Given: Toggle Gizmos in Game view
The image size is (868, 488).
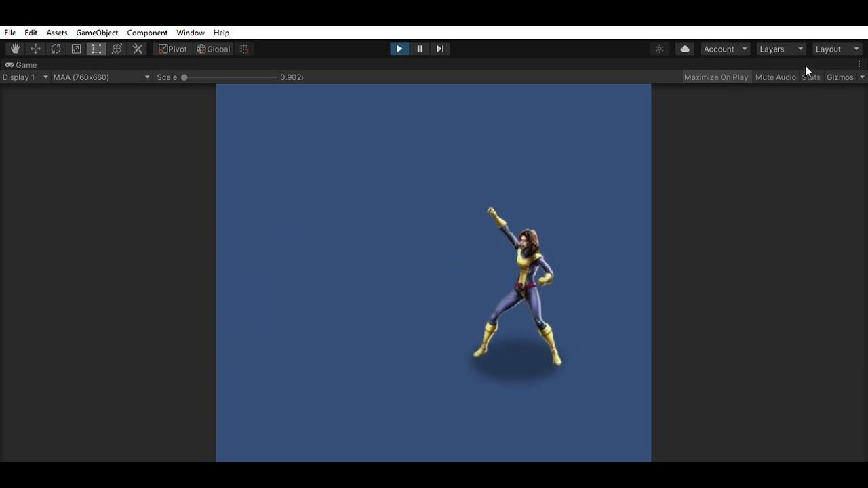Looking at the screenshot, I should click(840, 77).
